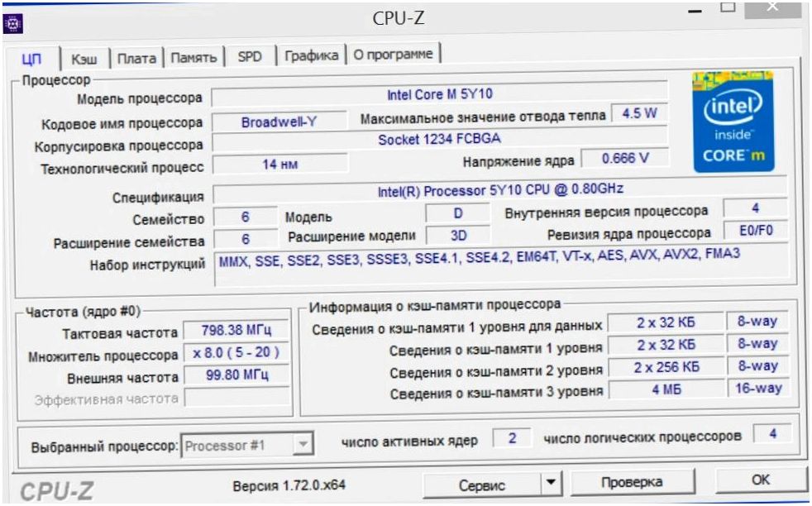Click the 99.80 МГц external frequency value

pyautogui.click(x=236, y=375)
